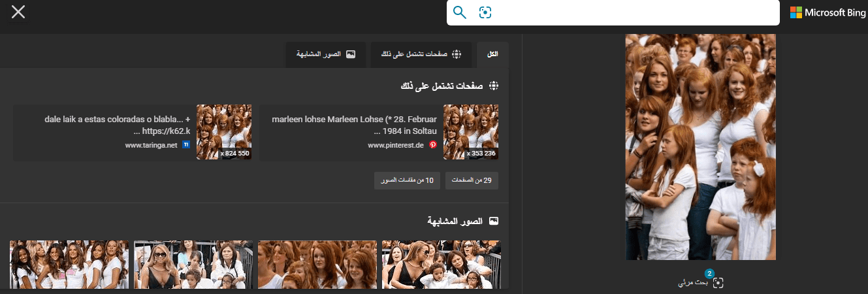Go to Microsoft Bing logo home

click(x=828, y=12)
